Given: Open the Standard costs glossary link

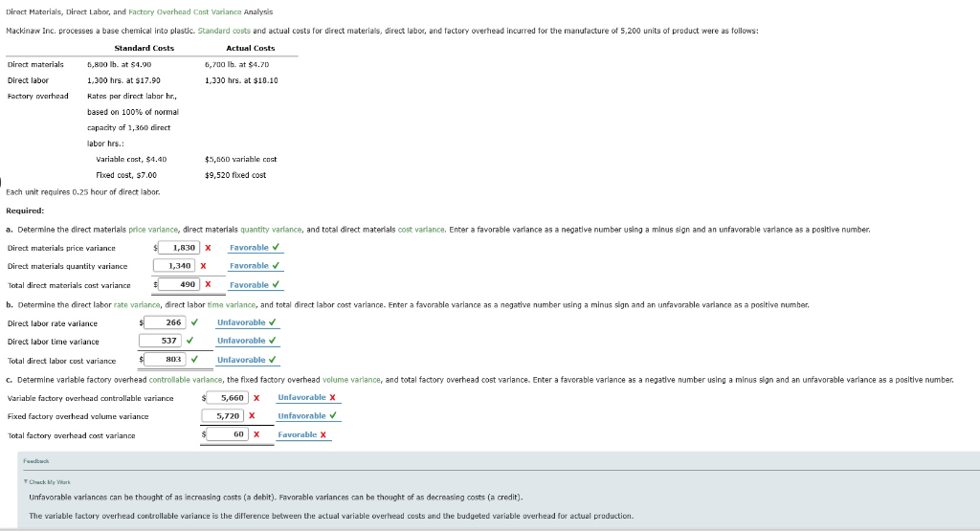Looking at the screenshot, I should click(224, 31).
